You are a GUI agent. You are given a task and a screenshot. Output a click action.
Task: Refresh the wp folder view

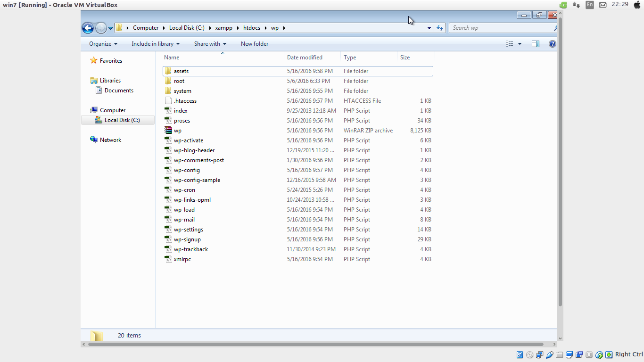tap(440, 28)
